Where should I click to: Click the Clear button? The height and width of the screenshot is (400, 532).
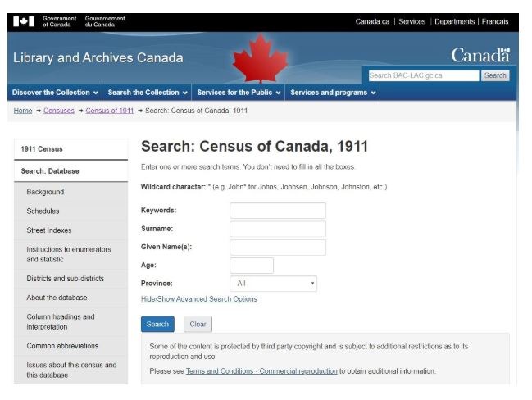coord(198,325)
